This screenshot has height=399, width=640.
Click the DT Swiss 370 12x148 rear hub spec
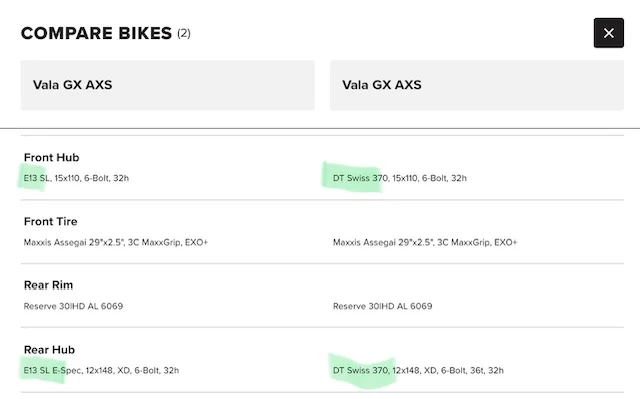point(418,370)
